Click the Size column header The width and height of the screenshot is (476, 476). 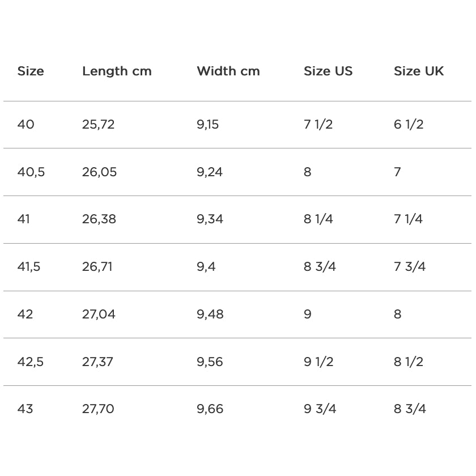tap(31, 71)
